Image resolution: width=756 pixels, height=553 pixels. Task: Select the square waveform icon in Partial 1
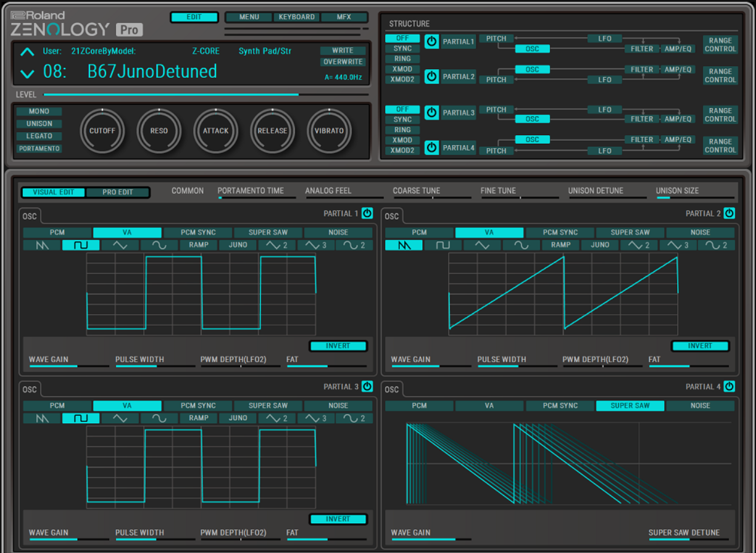[81, 245]
